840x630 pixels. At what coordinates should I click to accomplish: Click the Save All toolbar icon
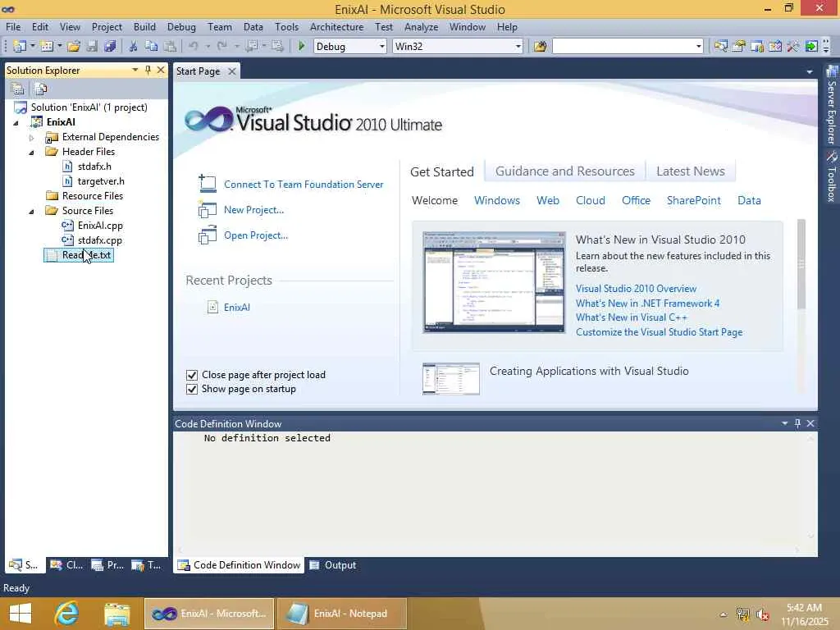point(111,47)
